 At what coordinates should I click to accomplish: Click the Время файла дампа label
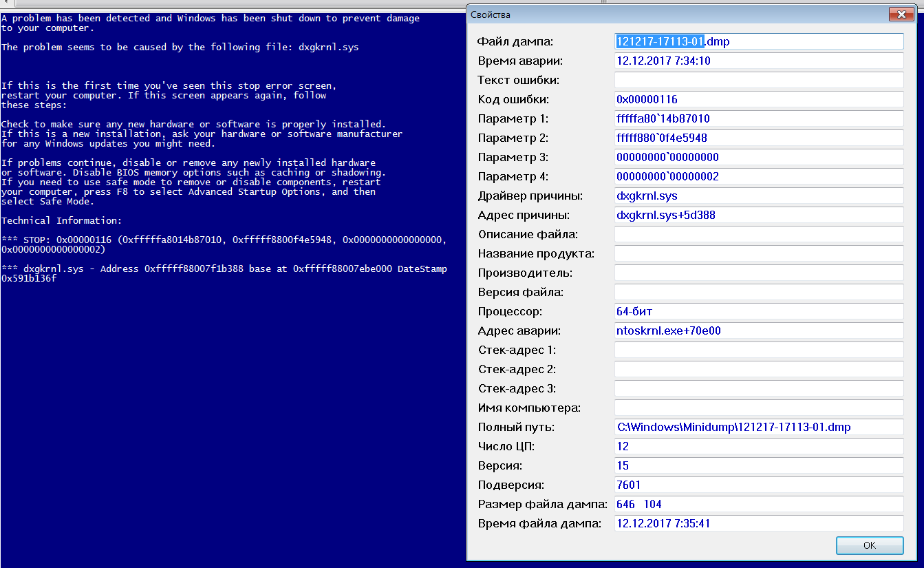(539, 523)
